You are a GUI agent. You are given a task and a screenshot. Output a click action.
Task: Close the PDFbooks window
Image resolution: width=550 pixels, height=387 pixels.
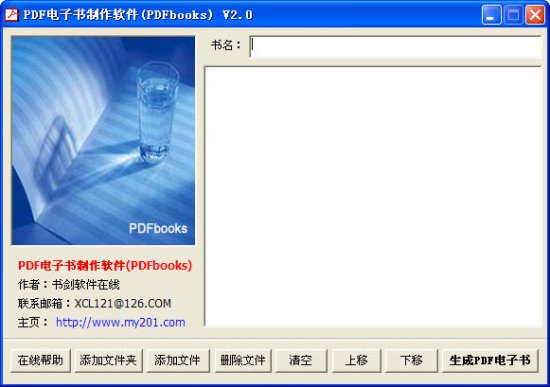pos(535,15)
